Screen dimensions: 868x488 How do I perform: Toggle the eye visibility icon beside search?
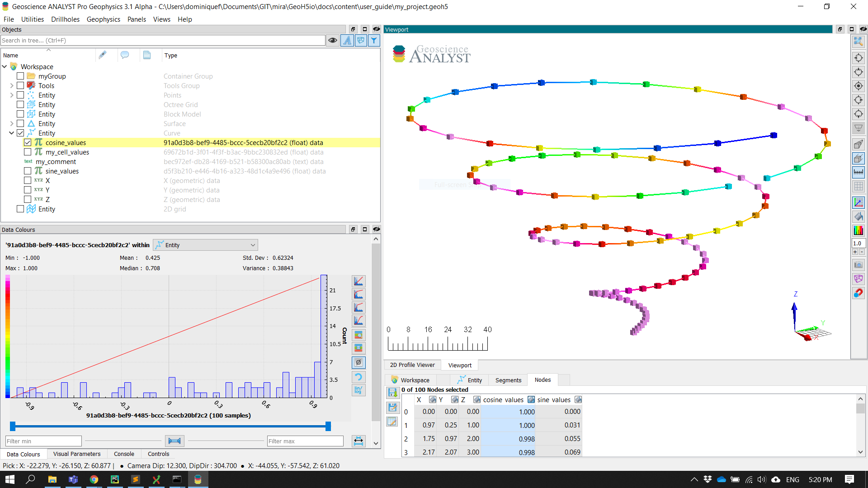click(333, 40)
